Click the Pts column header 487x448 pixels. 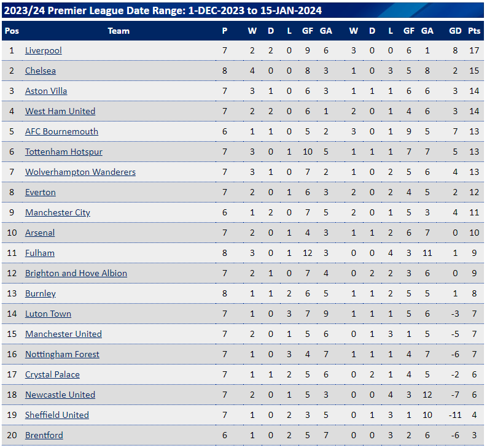coord(474,31)
